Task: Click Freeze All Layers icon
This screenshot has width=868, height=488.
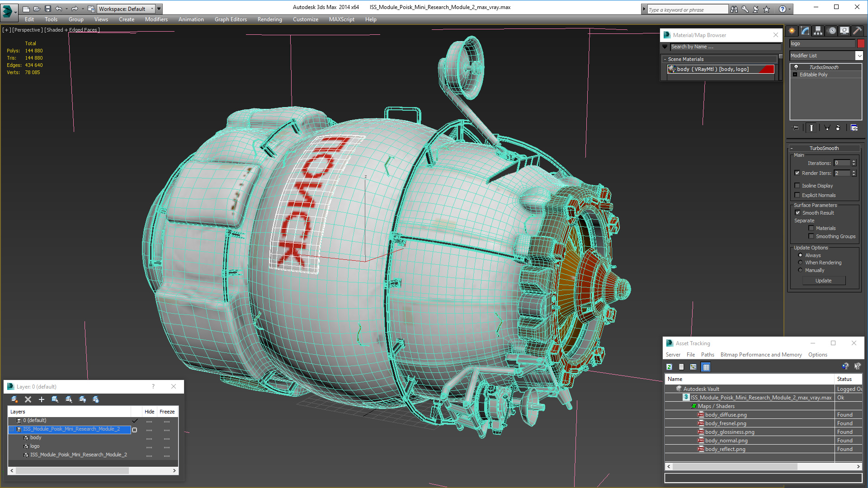Action: pos(96,399)
